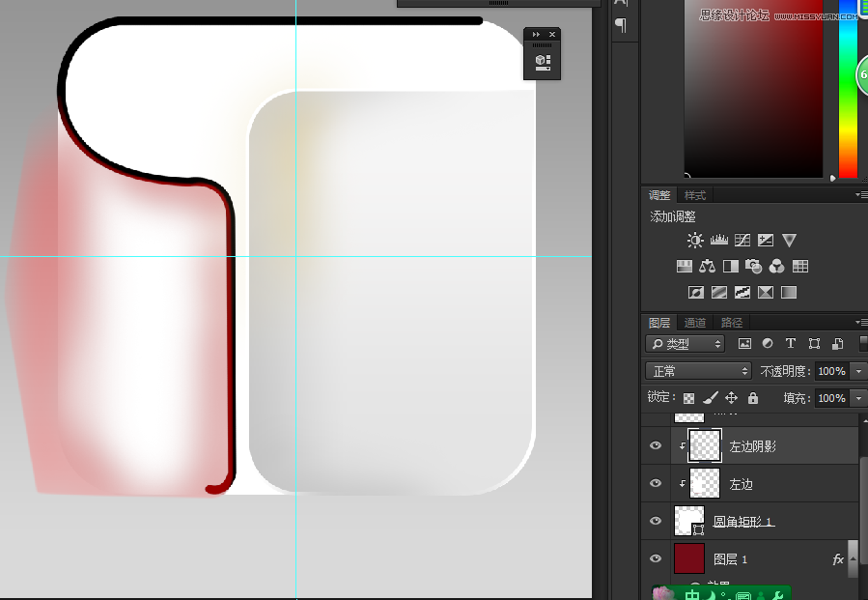The width and height of the screenshot is (868, 600).
Task: Add a Threshold adjustment layer
Action: coord(742,292)
